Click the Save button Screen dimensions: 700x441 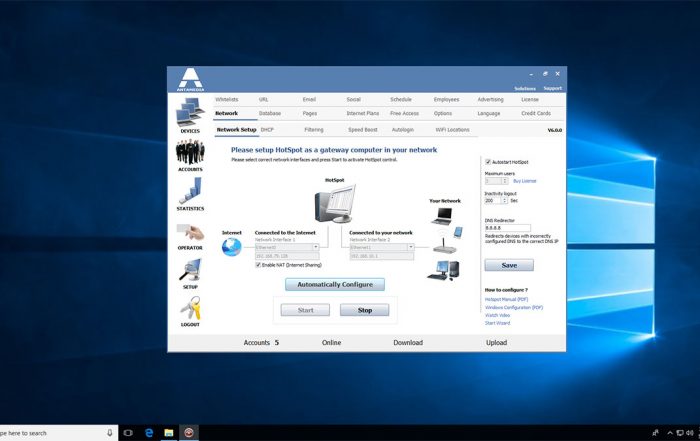[x=509, y=265]
